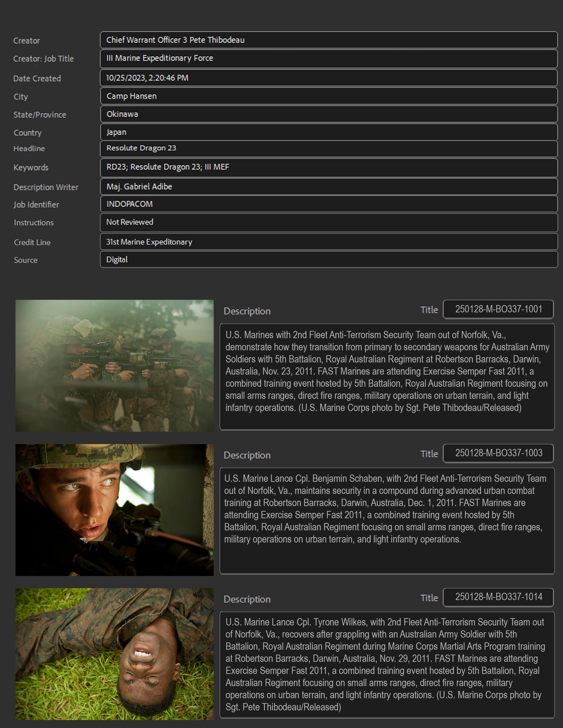Edit the title field 250128-M-BO337-1001

498,309
